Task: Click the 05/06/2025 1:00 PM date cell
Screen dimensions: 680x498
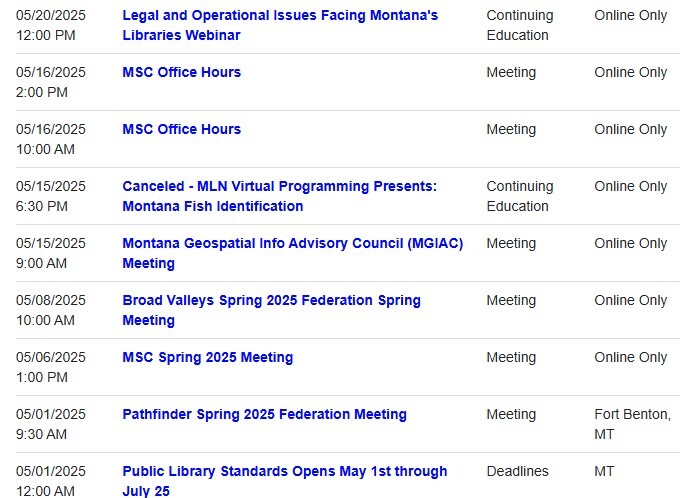Action: click(x=51, y=367)
